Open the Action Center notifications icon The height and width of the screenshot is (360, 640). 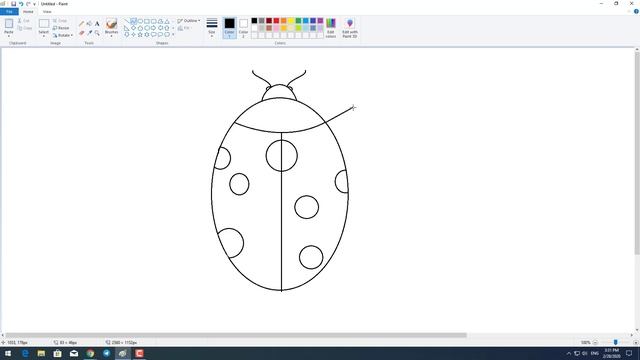click(x=629, y=353)
